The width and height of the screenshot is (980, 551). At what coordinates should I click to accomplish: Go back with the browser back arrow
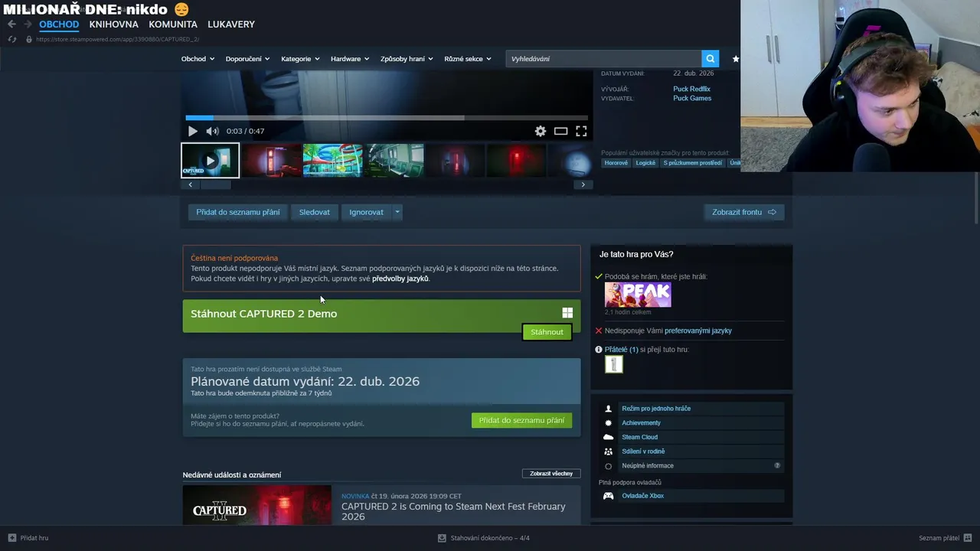[x=11, y=24]
